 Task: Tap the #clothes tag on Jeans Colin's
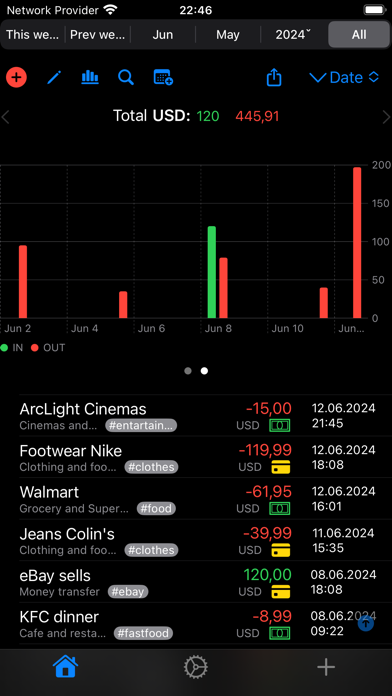151,550
